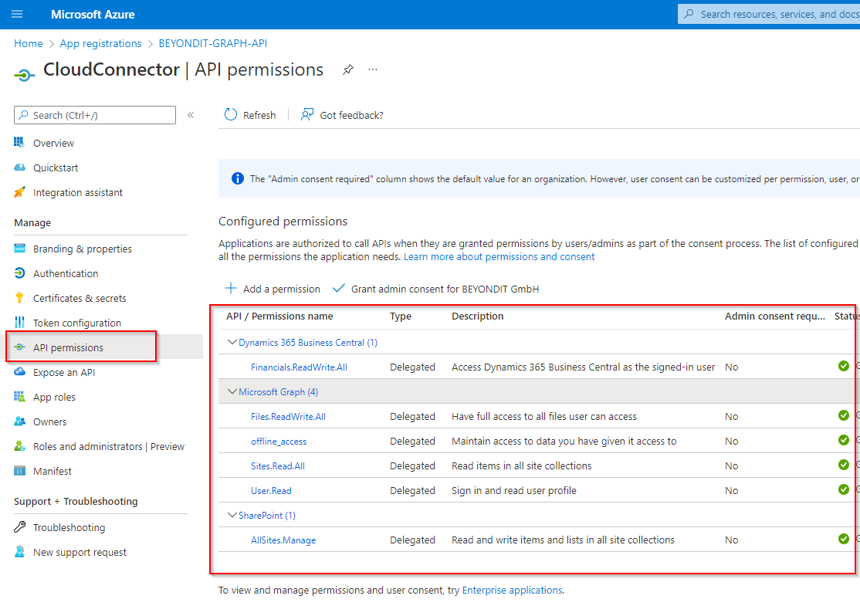The height and width of the screenshot is (616, 860).
Task: Click the Admin consent requ... column header
Action: point(775,316)
